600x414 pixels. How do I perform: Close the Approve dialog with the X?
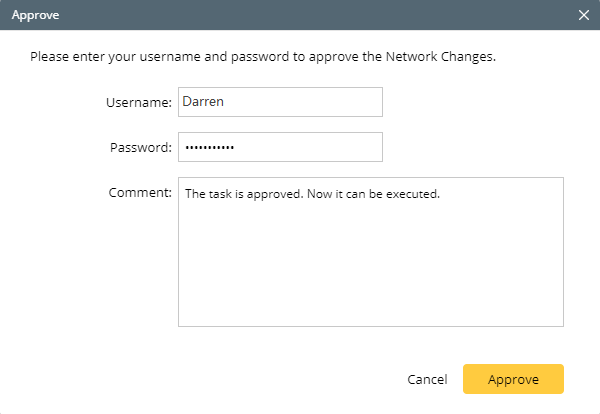click(584, 15)
